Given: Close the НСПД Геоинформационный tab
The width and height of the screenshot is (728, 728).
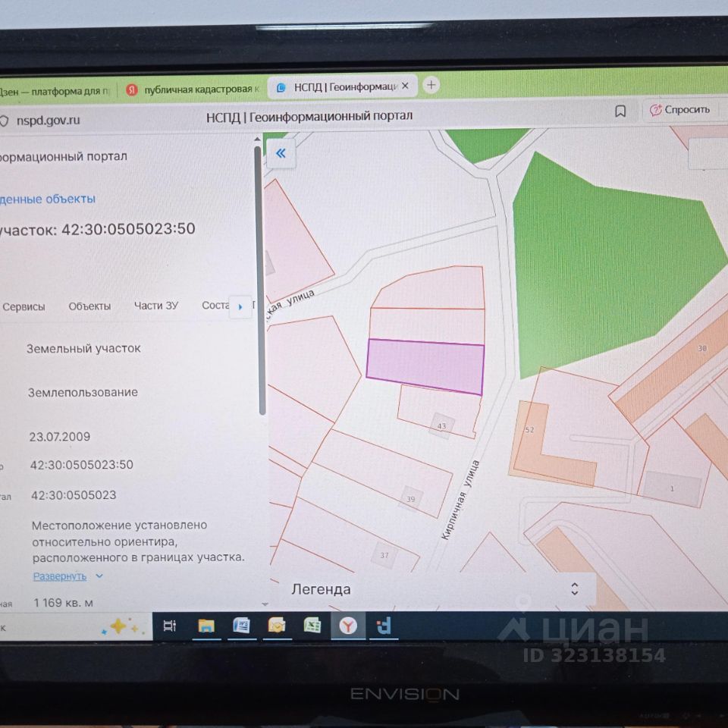Looking at the screenshot, I should coord(405,86).
